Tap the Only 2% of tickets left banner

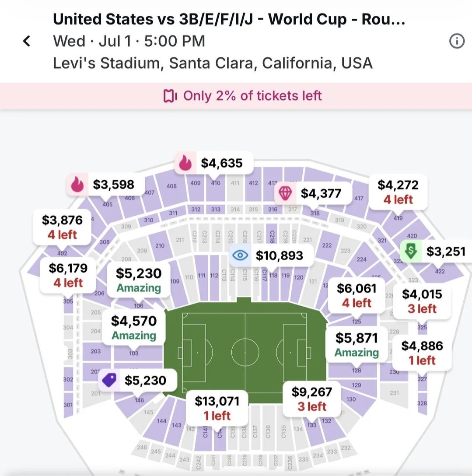(x=236, y=96)
